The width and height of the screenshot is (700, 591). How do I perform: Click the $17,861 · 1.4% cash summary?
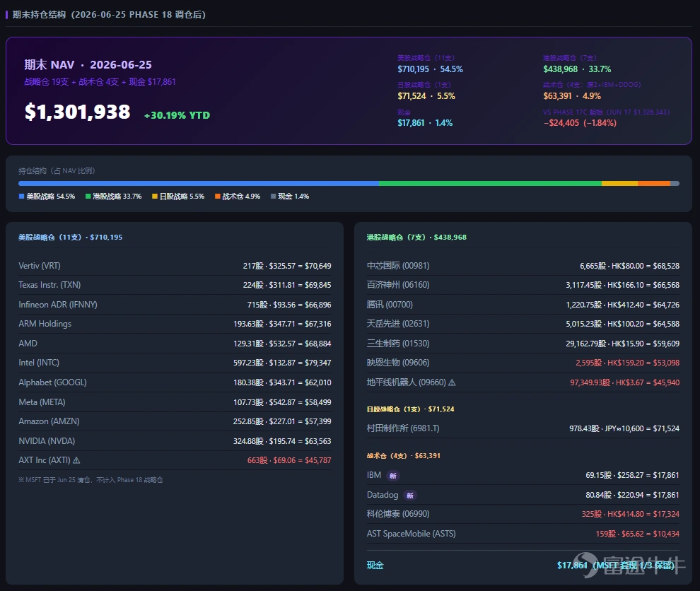[425, 123]
